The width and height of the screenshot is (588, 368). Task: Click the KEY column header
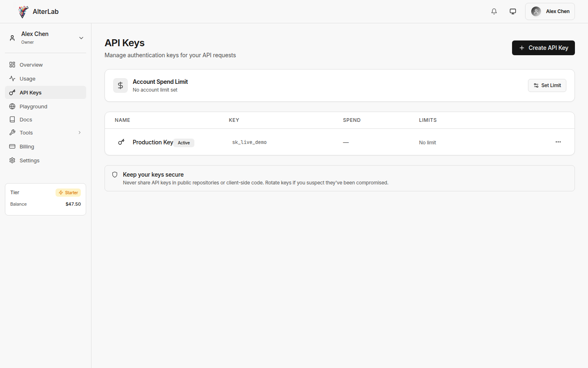click(x=234, y=120)
